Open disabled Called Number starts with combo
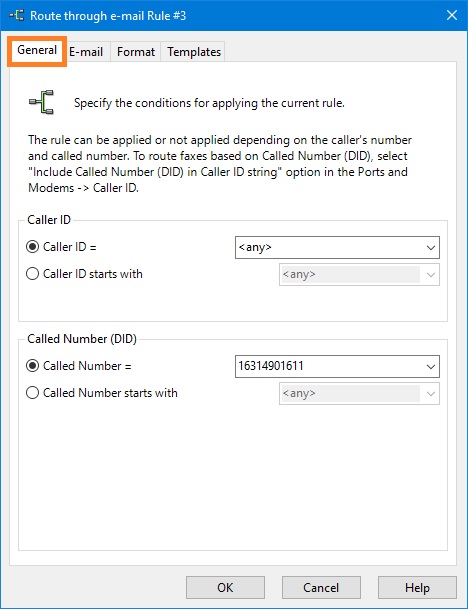The width and height of the screenshot is (468, 609). pos(430,393)
